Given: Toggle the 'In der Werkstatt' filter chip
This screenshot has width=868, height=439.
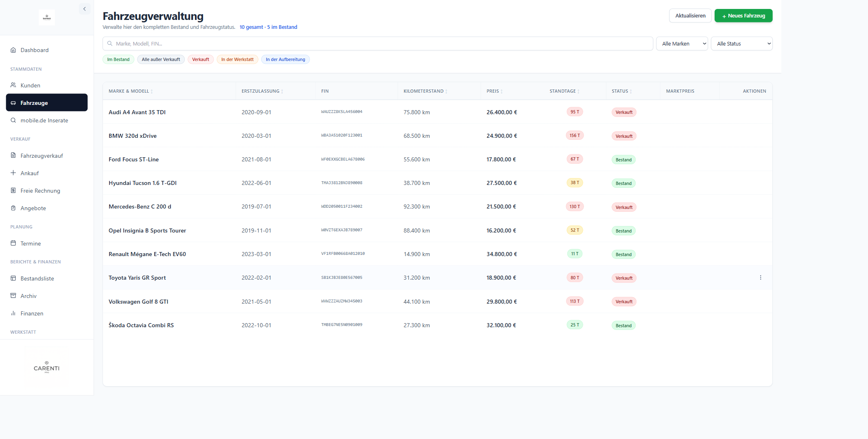Looking at the screenshot, I should click(x=237, y=59).
